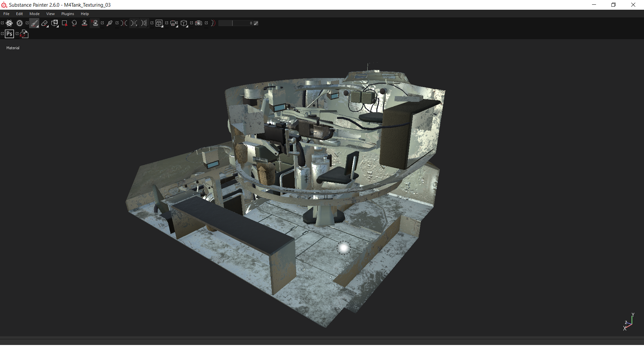Screen dimensions: 644x347
Task: Open the camera selection dropdown
Action: pyautogui.click(x=174, y=23)
